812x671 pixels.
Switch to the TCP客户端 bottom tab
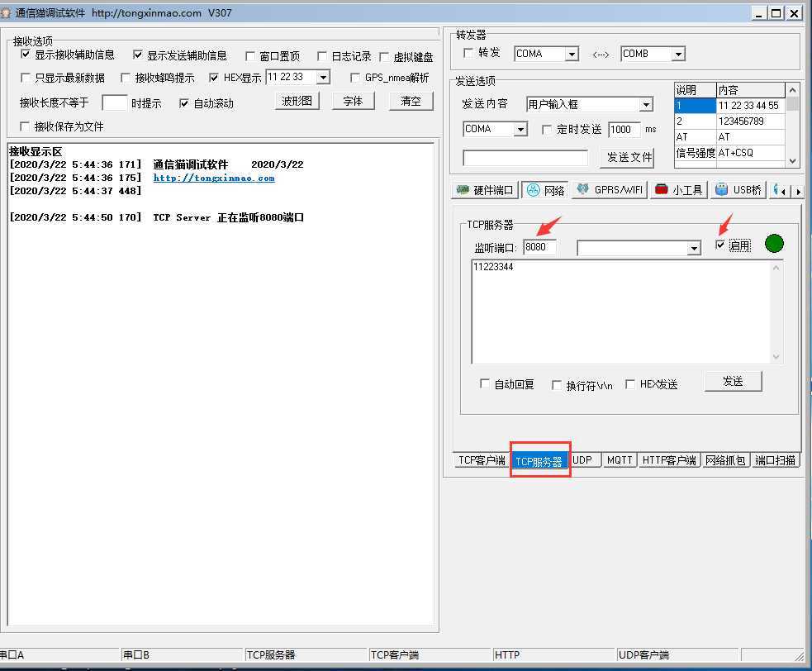(x=482, y=460)
